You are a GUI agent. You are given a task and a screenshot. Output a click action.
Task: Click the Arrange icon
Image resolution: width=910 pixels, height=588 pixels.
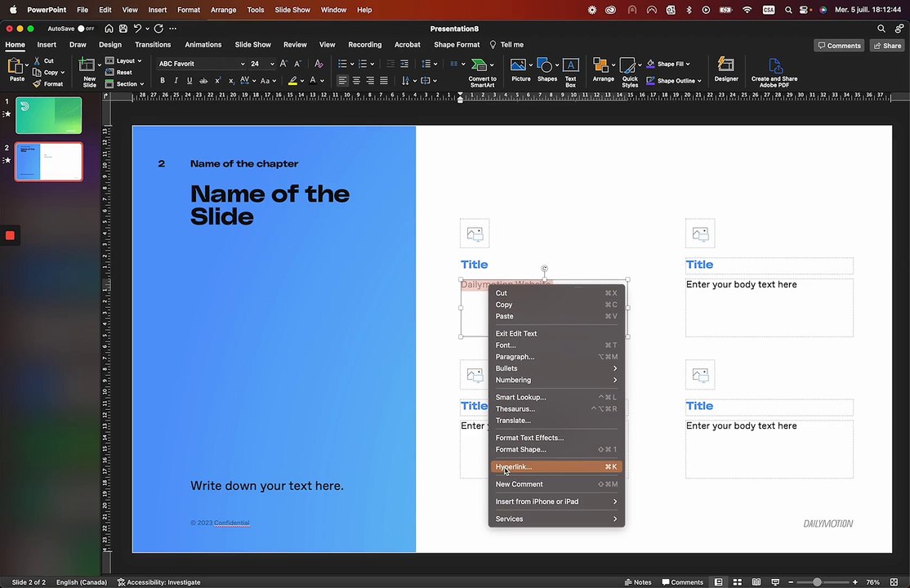tap(600, 65)
